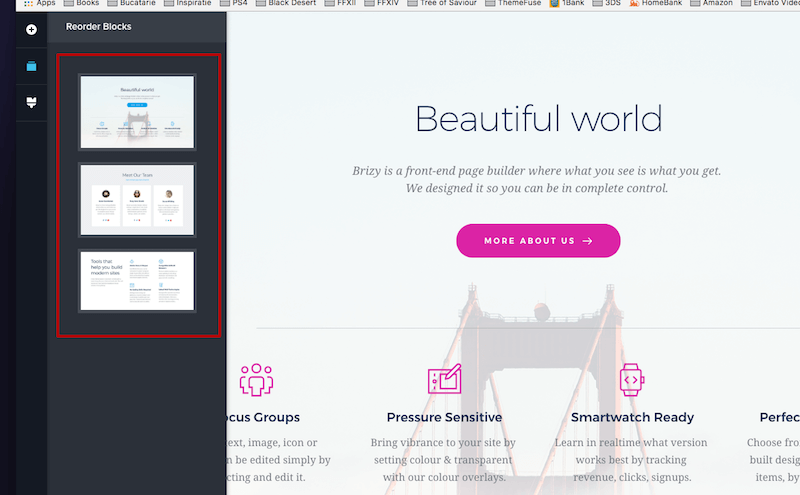The width and height of the screenshot is (800, 495).
Task: Open the styling brush sidebar icon
Action: pyautogui.click(x=31, y=103)
